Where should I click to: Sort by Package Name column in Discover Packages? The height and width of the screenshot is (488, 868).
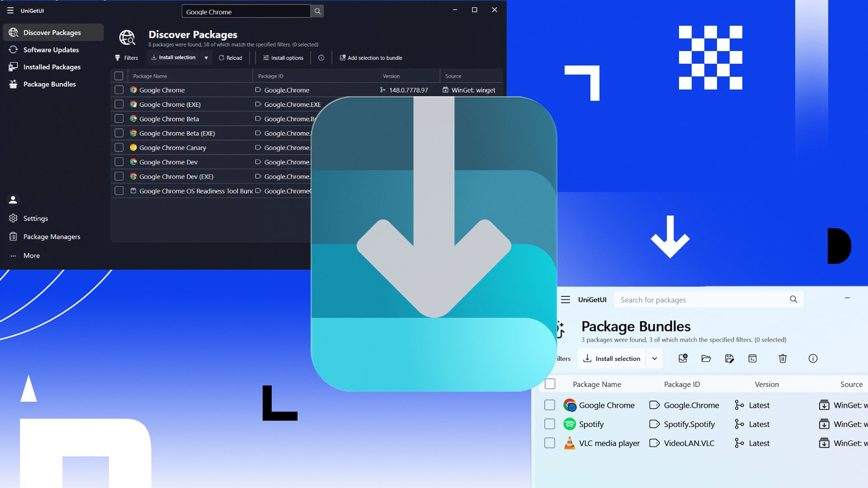(150, 76)
